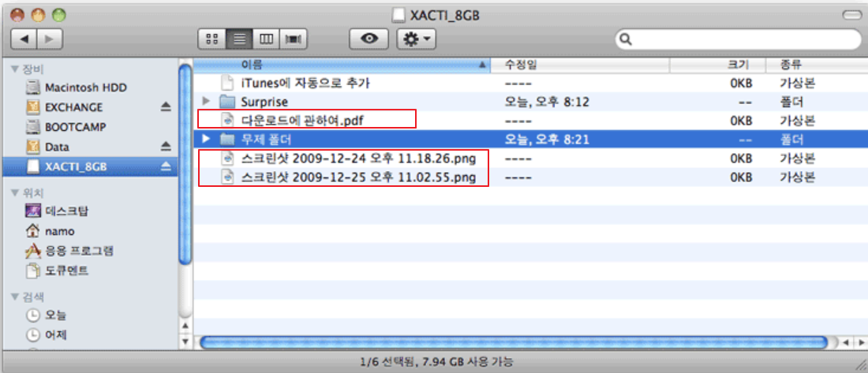
Task: Click the horizontal scrollbar thumb in file list
Action: point(514,342)
